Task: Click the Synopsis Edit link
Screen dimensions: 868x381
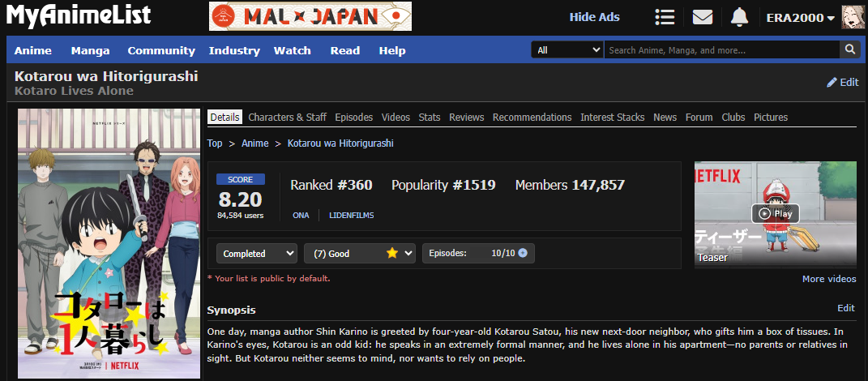Action: pos(846,308)
